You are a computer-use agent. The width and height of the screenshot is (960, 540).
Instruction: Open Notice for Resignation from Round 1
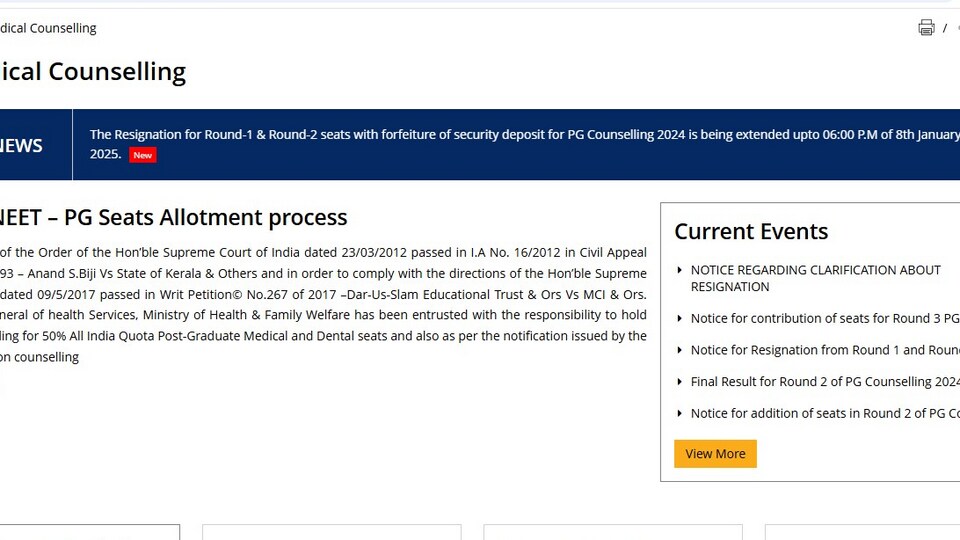pyautogui.click(x=825, y=350)
